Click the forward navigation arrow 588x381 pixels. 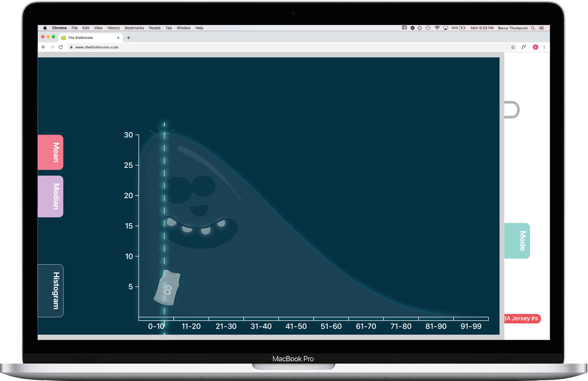point(52,47)
